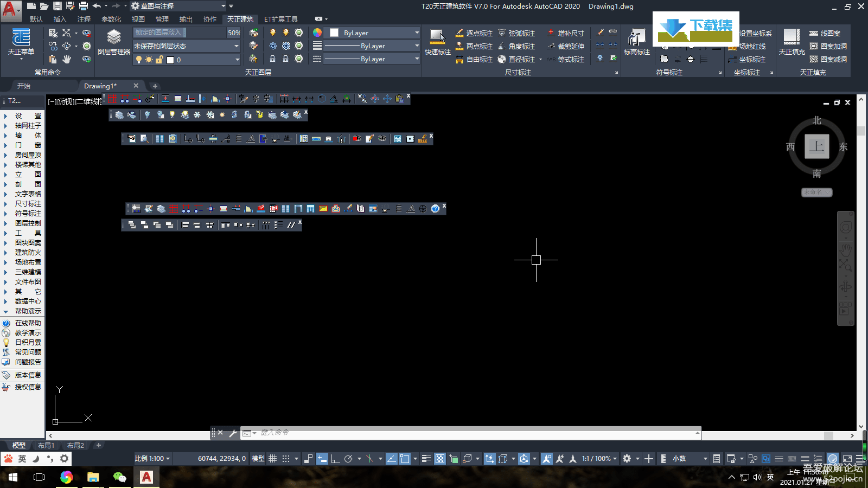Switch to the 参数化 ribbon tab
Screen dimensions: 868x488
coord(111,19)
